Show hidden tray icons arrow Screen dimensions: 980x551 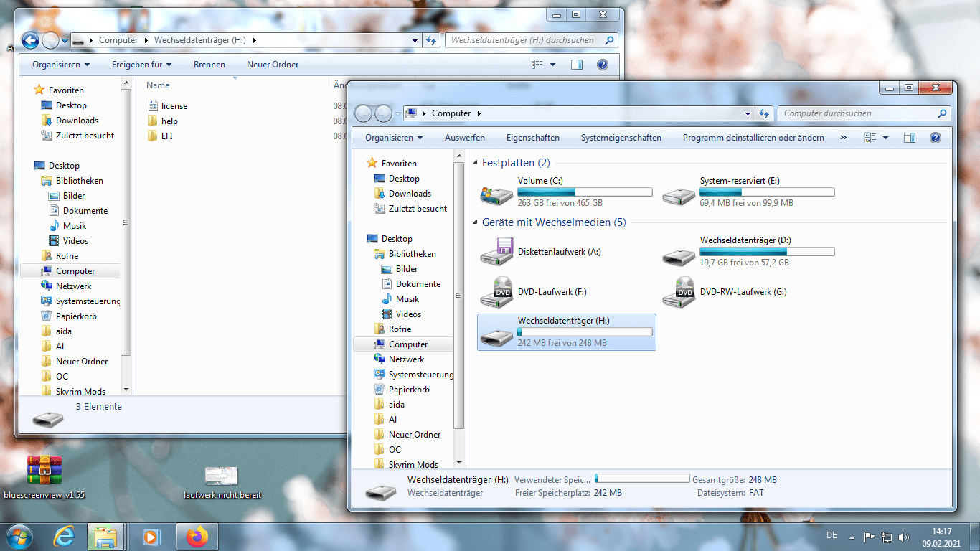pyautogui.click(x=852, y=537)
